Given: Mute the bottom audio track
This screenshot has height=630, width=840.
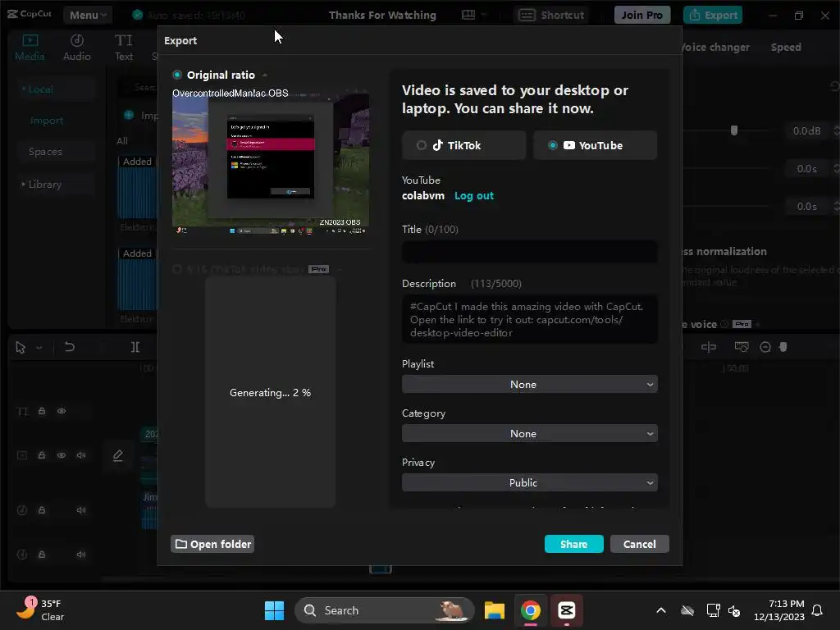Looking at the screenshot, I should [x=81, y=555].
